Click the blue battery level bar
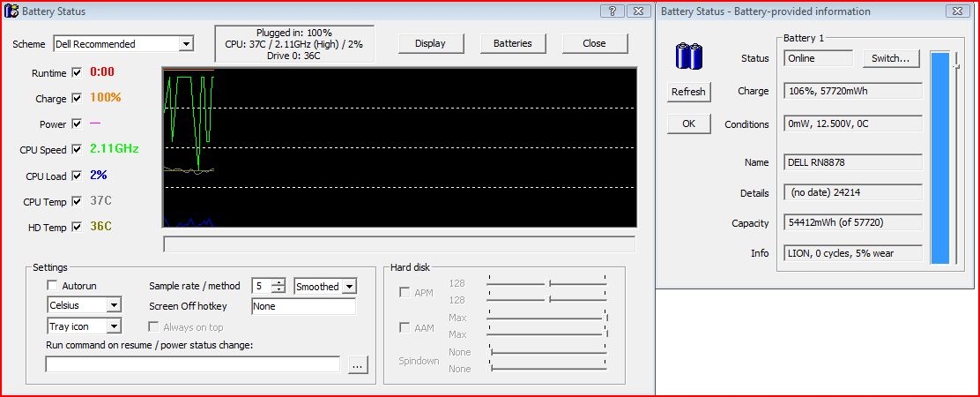 940,158
